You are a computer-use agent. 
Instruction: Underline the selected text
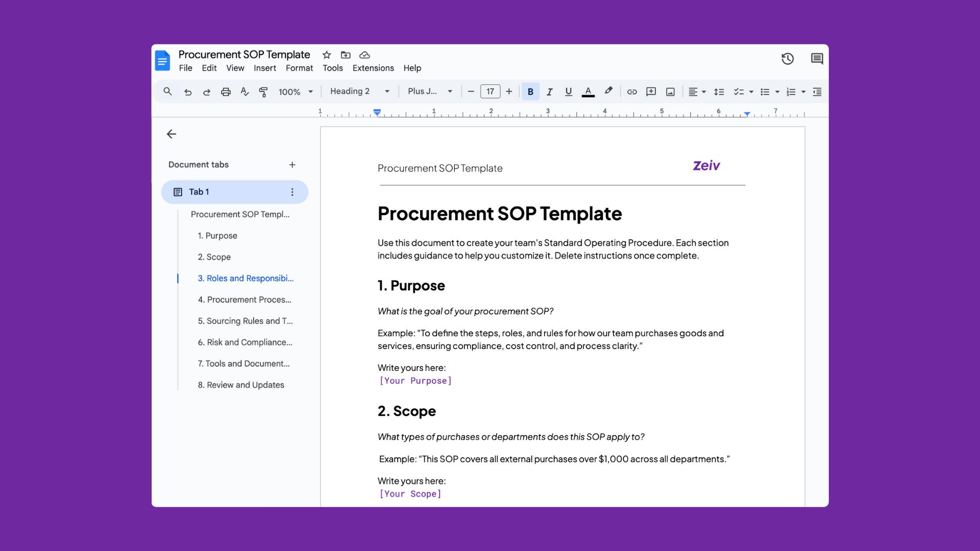pyautogui.click(x=568, y=91)
